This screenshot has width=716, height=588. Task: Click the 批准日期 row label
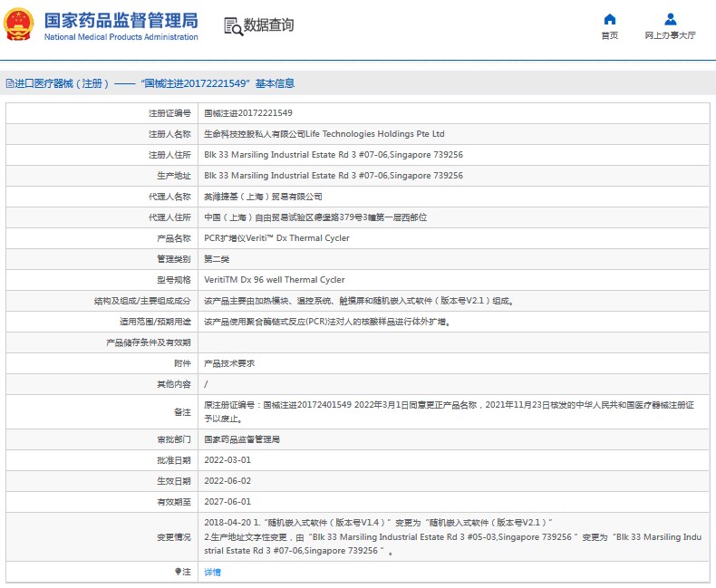pyautogui.click(x=174, y=459)
